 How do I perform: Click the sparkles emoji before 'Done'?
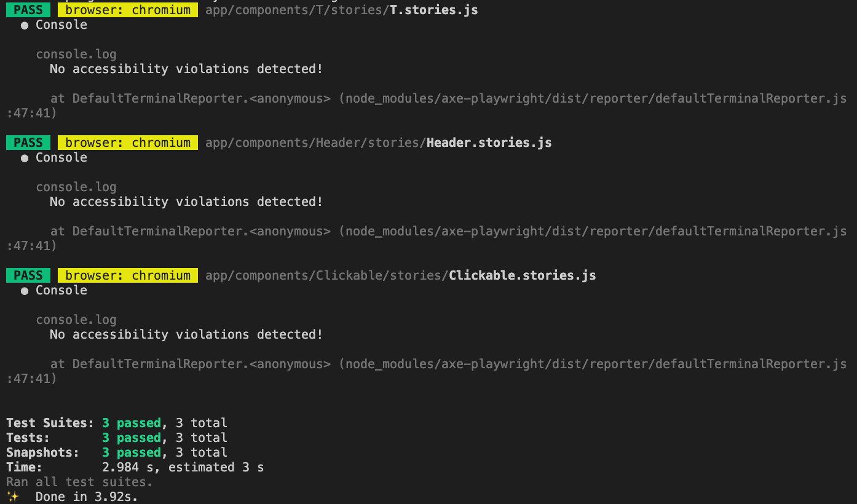[13, 496]
